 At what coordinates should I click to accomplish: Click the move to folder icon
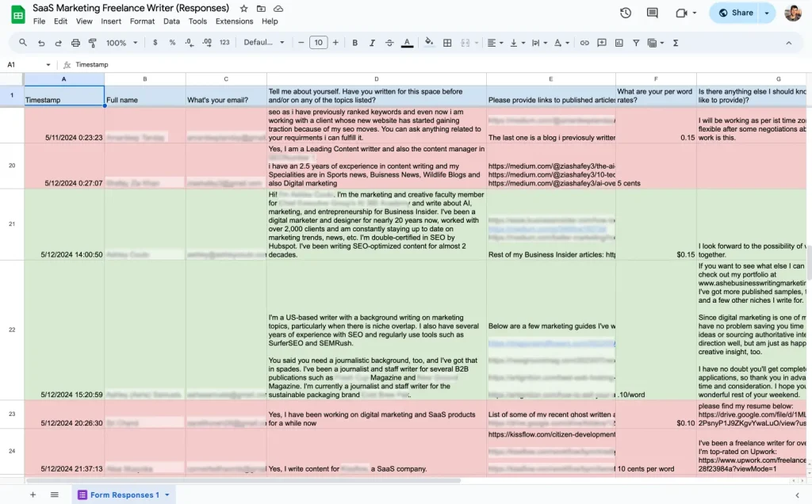click(261, 8)
